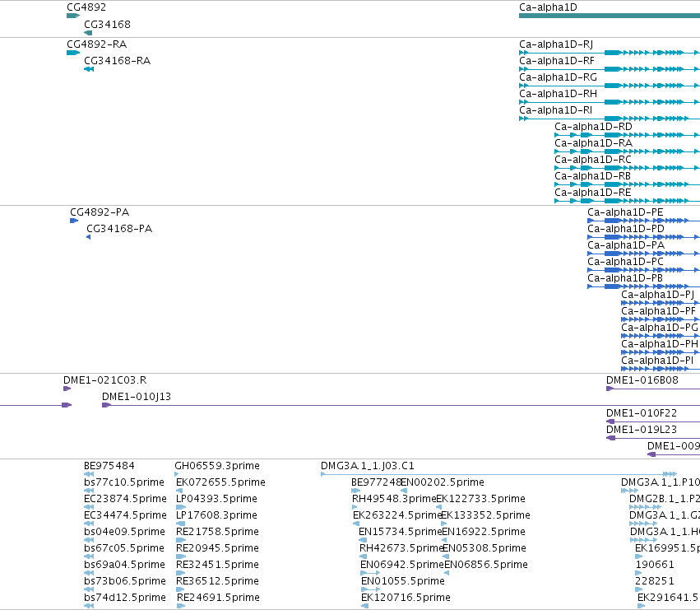Viewport: 700px width, 610px height.
Task: Click the CG4892-RA transcript label
Action: pyautogui.click(x=96, y=44)
